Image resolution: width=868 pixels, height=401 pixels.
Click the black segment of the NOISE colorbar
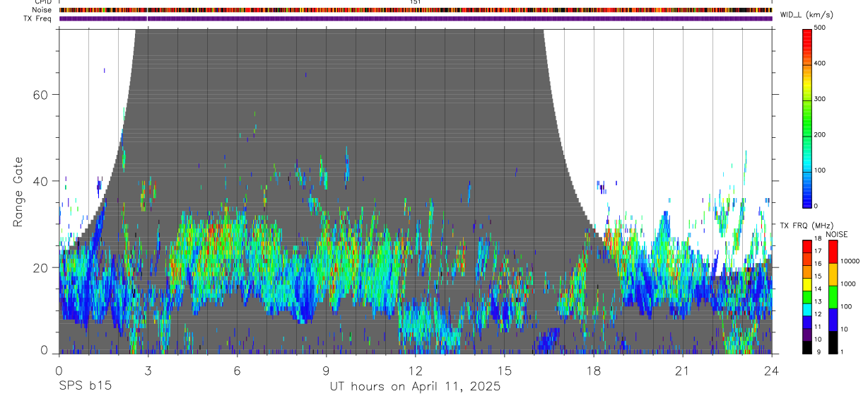(833, 342)
